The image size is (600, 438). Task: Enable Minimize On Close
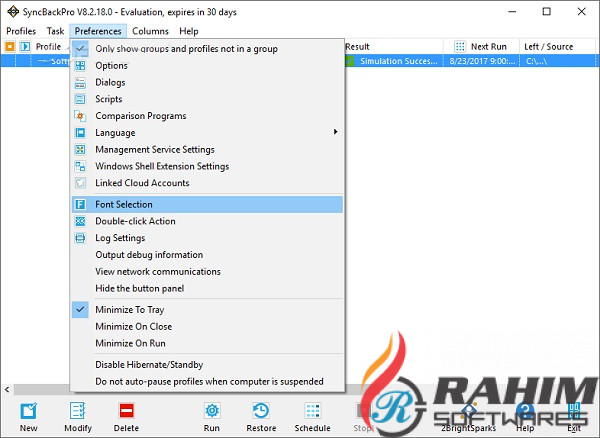pyautogui.click(x=207, y=326)
